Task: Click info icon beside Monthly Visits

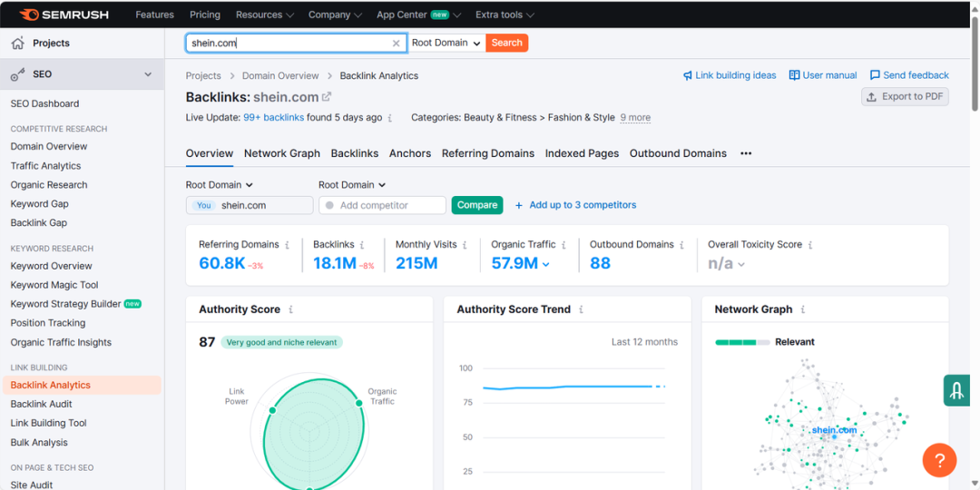Action: tap(465, 245)
